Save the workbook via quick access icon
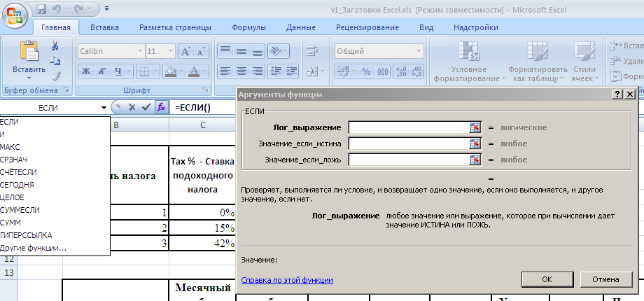The image size is (644, 301). click(x=41, y=8)
